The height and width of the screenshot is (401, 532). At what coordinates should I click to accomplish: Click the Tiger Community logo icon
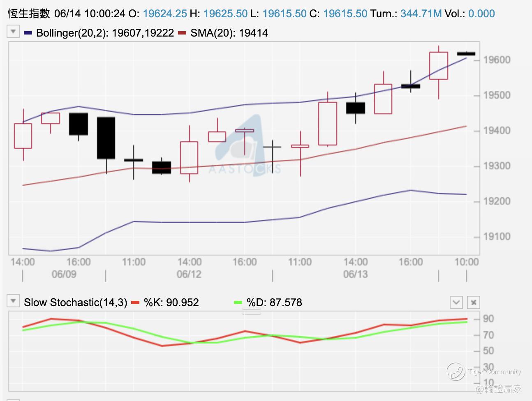[456, 371]
